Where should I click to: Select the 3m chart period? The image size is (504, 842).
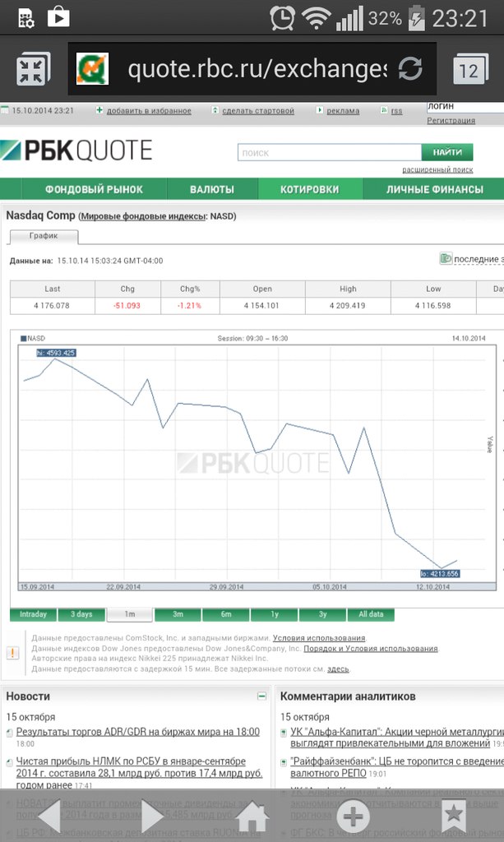point(178,614)
